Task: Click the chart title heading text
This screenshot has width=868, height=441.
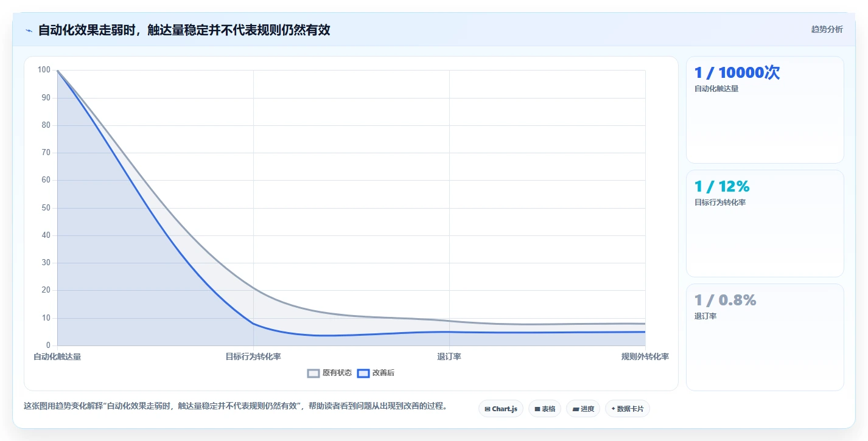Action: 184,30
